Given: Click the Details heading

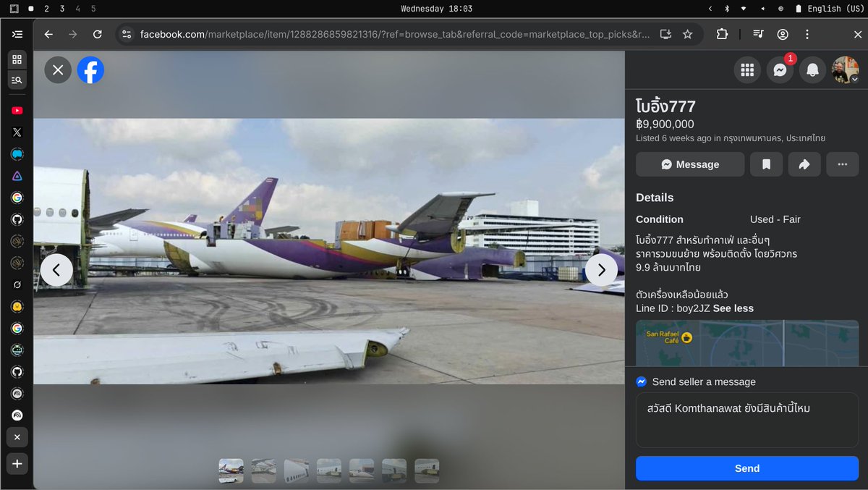Looking at the screenshot, I should pos(655,198).
